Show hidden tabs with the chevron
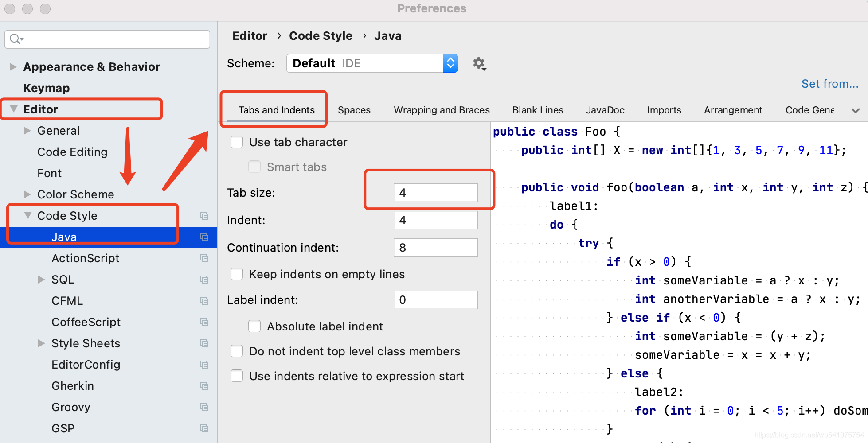The image size is (868, 443). pyautogui.click(x=856, y=110)
